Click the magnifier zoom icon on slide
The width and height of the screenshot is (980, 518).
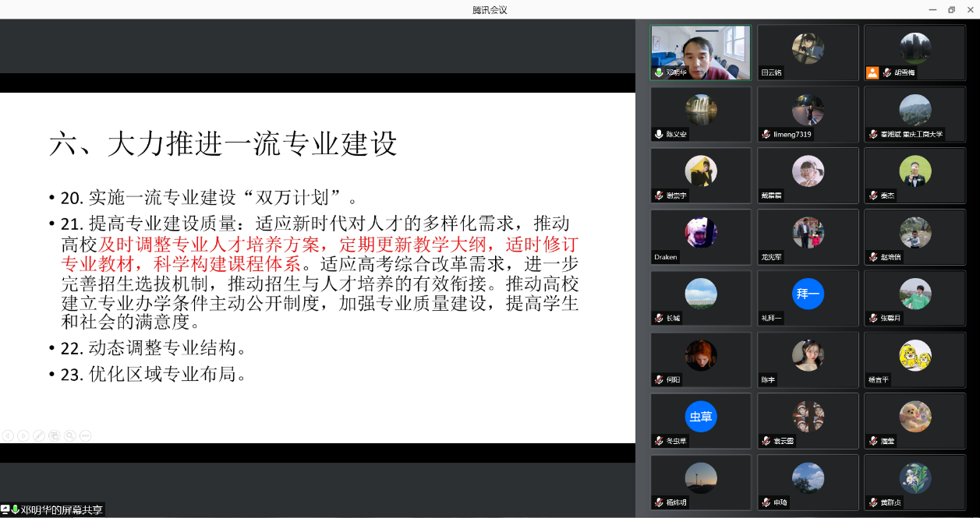pos(70,435)
